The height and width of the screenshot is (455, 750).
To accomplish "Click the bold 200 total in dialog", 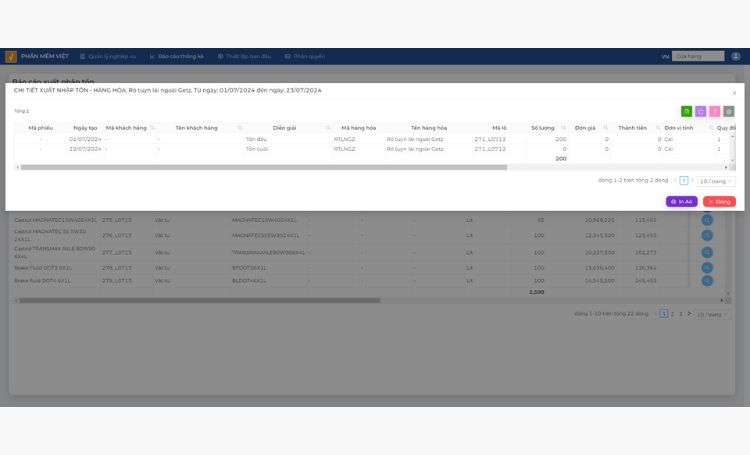I will click(x=561, y=158).
